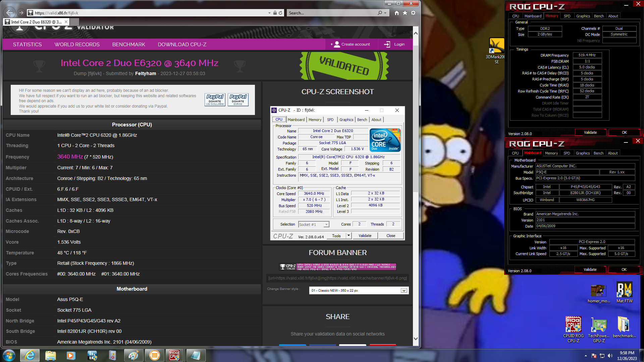Open the Windows Start menu

[x=9, y=355]
